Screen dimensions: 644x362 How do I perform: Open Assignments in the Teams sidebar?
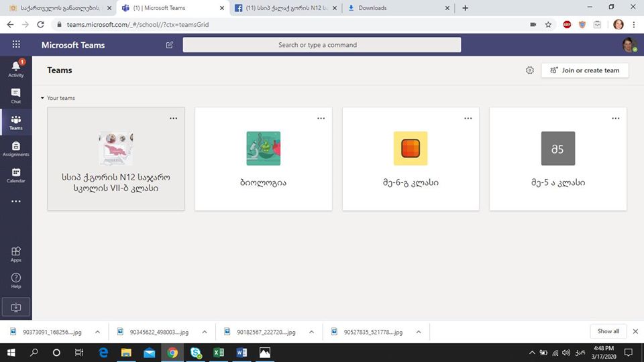pyautogui.click(x=15, y=149)
